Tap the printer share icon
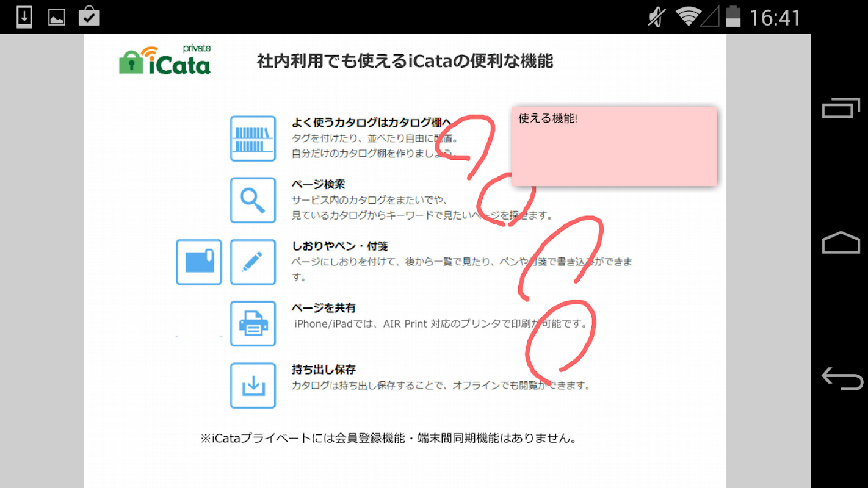Viewport: 868px width, 488px height. pos(253,323)
